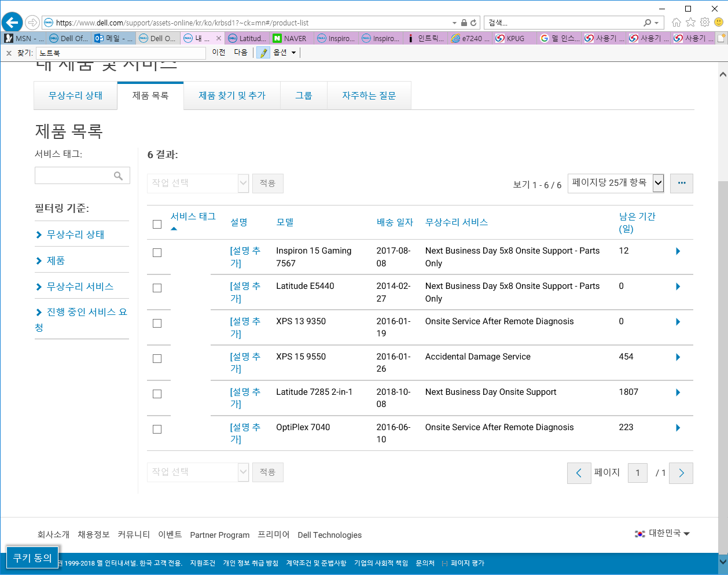Open details arrow for Latitude E5440 row
This screenshot has width=728, height=576.
pyautogui.click(x=678, y=287)
